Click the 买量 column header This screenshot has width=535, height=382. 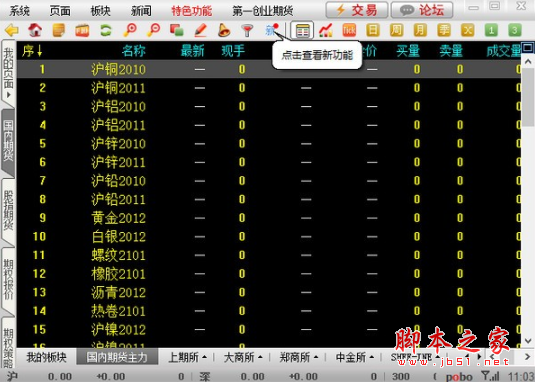click(x=408, y=51)
